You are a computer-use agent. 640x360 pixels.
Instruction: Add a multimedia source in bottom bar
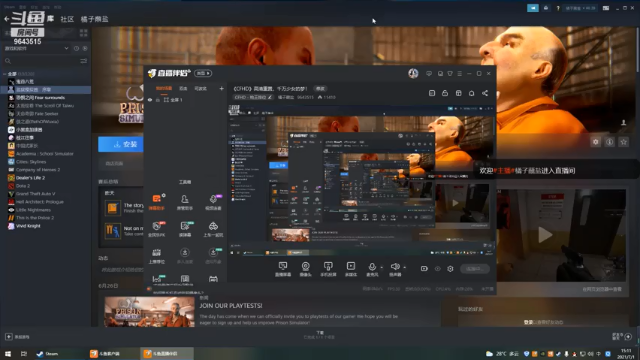[351, 269]
